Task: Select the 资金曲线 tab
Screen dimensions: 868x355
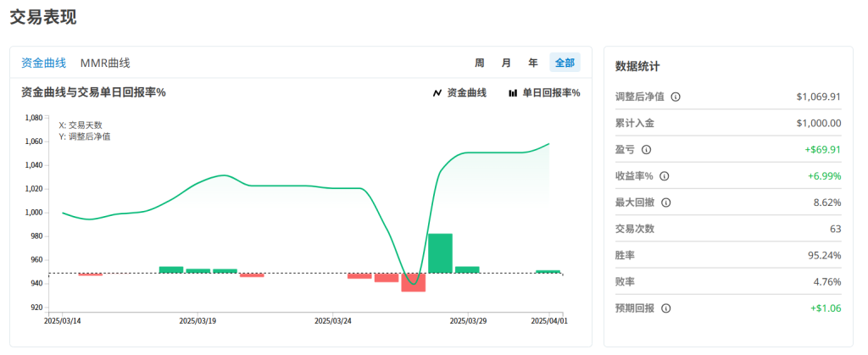Action: tap(43, 63)
